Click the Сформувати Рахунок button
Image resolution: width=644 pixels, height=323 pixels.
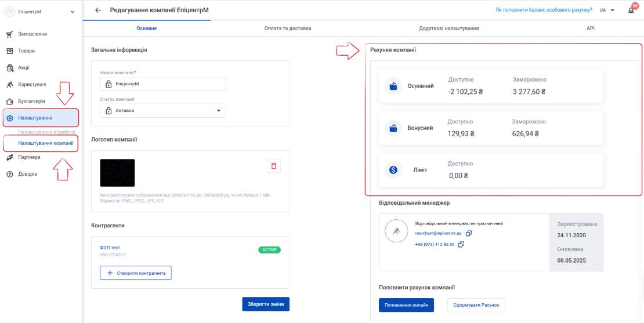click(476, 306)
